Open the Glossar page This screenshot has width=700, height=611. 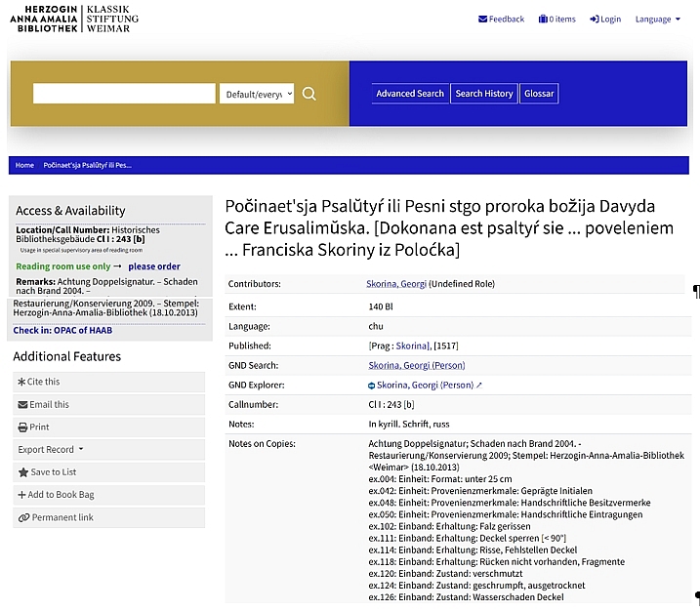[x=539, y=94]
